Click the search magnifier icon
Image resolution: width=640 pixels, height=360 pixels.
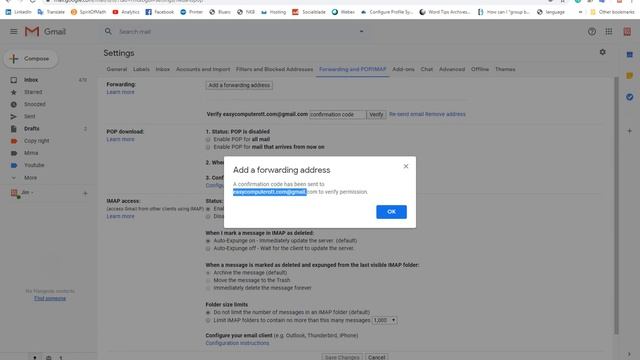[x=108, y=31]
